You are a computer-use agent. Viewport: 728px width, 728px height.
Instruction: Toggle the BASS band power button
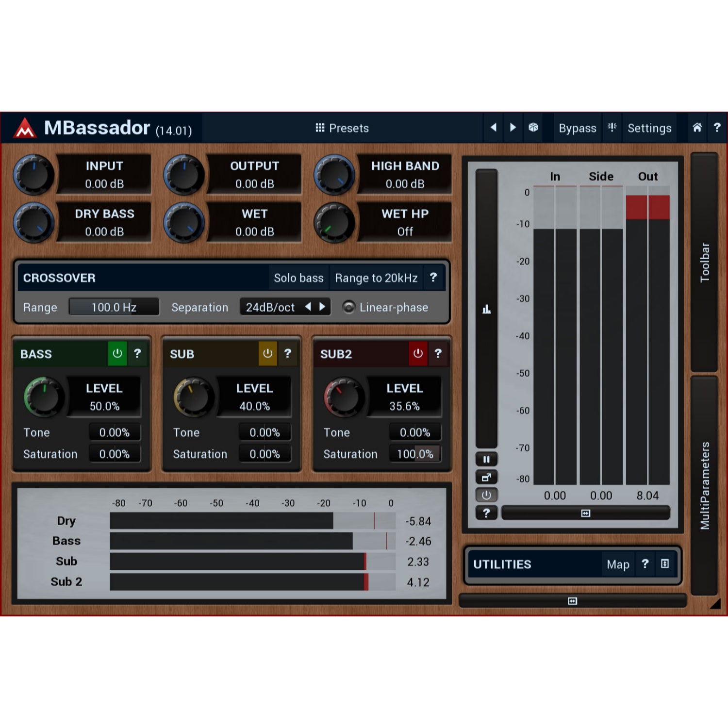click(x=117, y=353)
